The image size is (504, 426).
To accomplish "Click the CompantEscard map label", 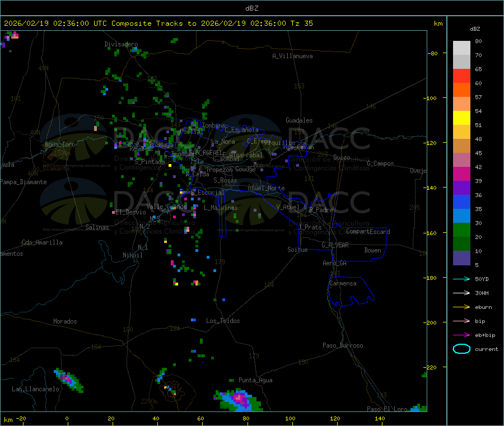I will click(368, 231).
